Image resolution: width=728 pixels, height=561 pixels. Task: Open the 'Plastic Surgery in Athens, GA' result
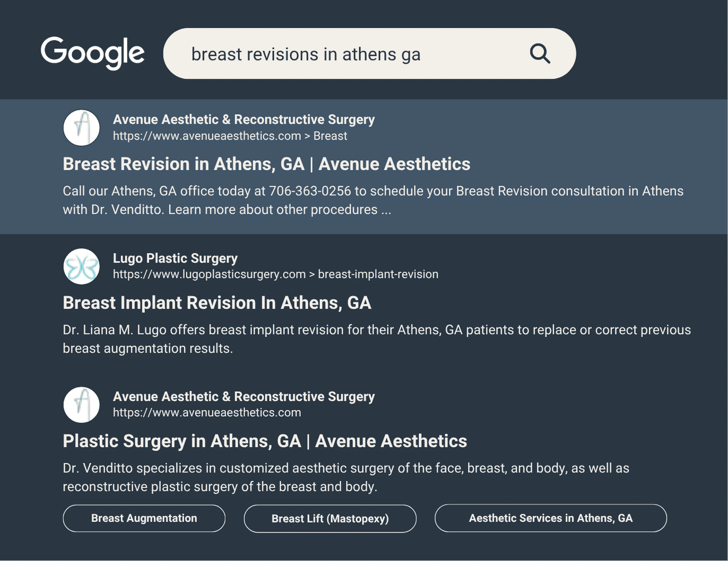[x=264, y=441]
